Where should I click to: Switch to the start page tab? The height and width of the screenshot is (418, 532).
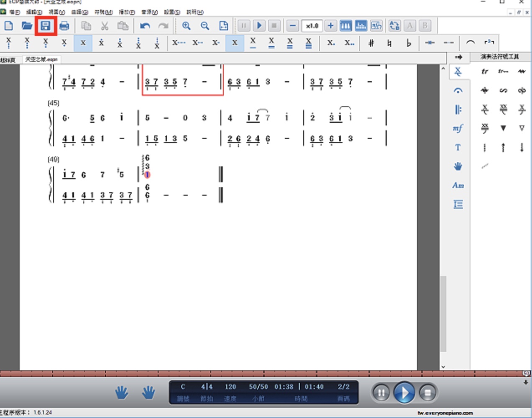8,60
